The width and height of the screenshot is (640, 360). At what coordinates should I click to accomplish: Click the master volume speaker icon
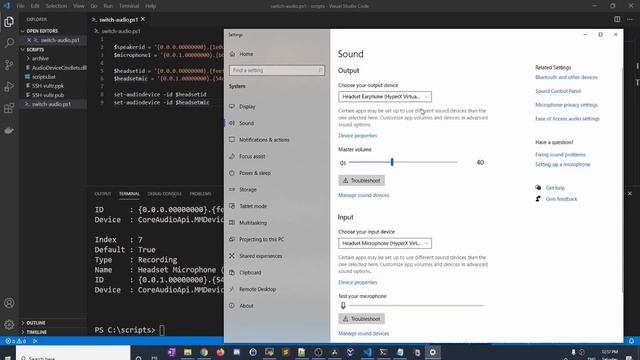[x=342, y=163]
